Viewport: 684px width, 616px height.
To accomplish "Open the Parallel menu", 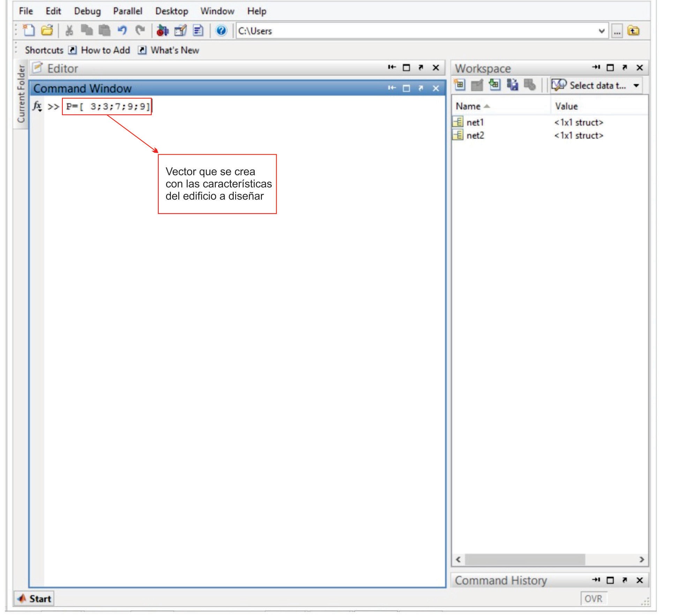I will point(128,11).
